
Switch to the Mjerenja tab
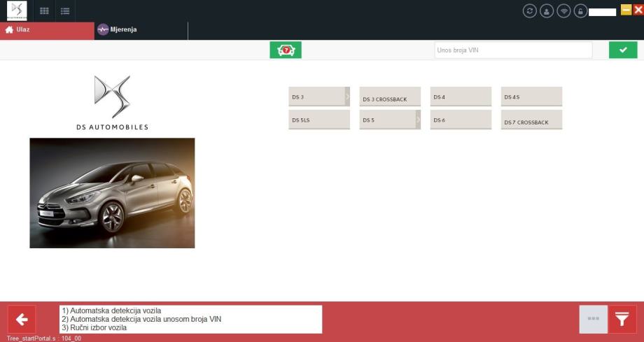tap(141, 30)
